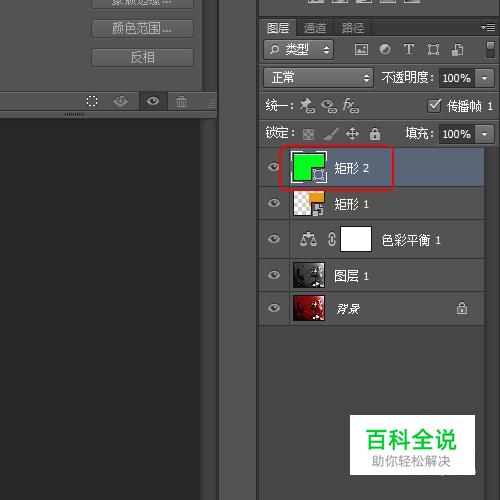Toggle the layer filtering switch
The width and height of the screenshot is (500, 500).
click(x=490, y=49)
